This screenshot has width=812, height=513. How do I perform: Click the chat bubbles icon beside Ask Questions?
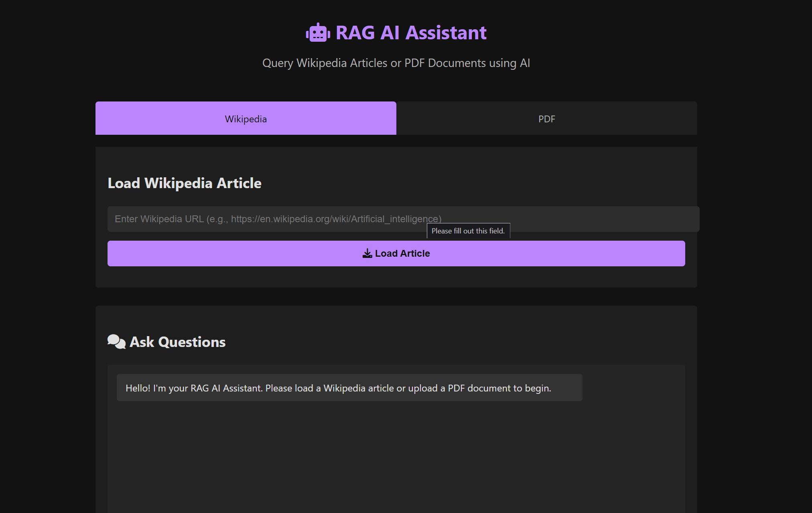pyautogui.click(x=116, y=342)
